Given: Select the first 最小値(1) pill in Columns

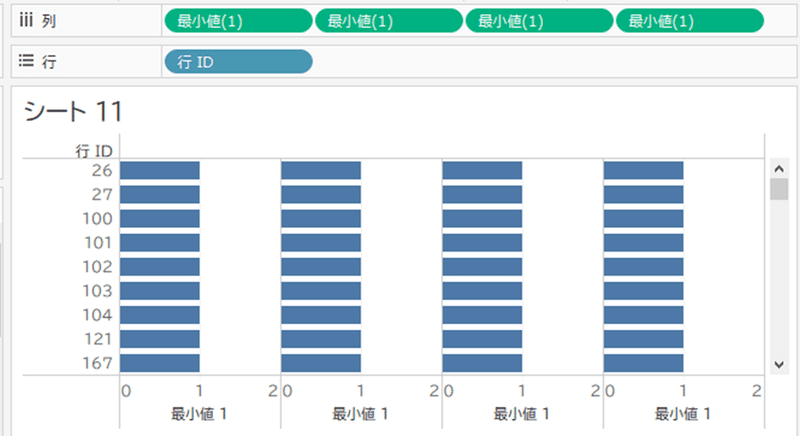Looking at the screenshot, I should coord(238,21).
